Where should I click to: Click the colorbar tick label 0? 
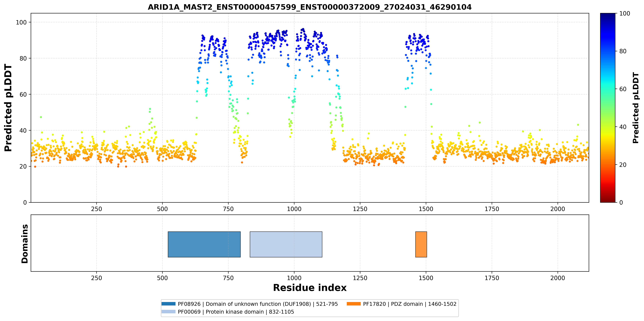(621, 202)
